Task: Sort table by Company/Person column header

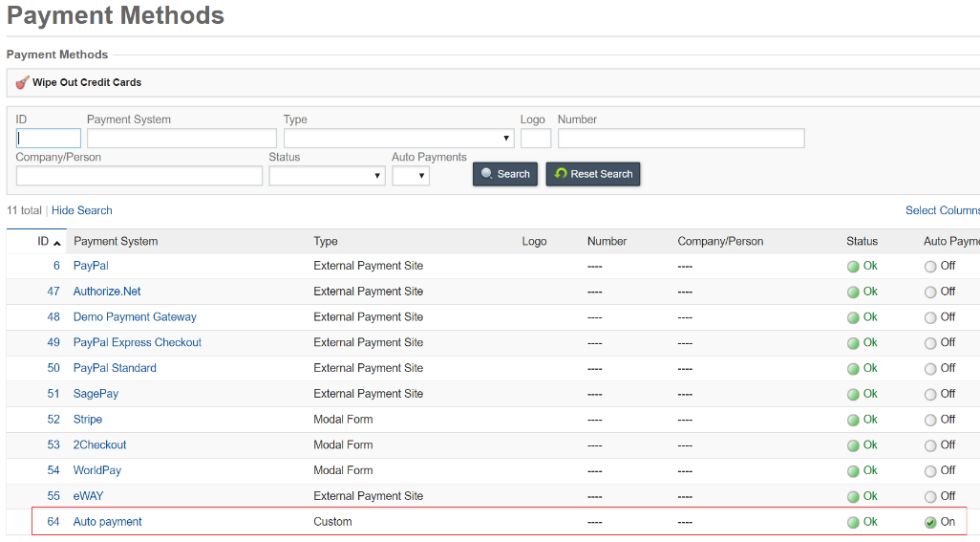Action: (x=720, y=241)
